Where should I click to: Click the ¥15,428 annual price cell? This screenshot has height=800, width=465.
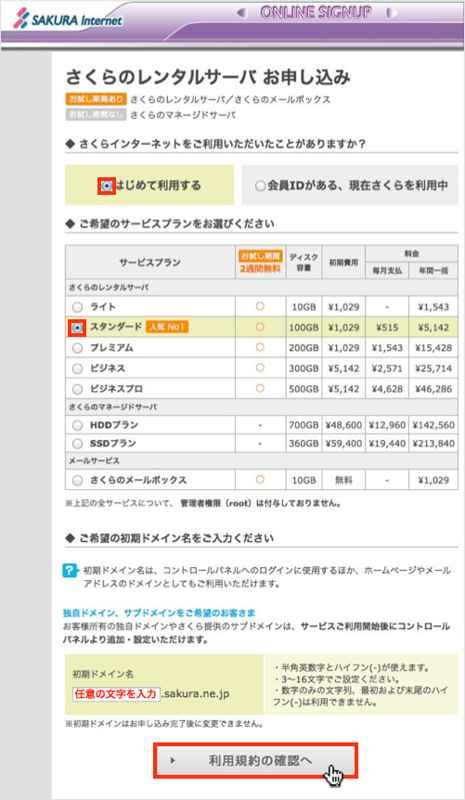point(432,348)
